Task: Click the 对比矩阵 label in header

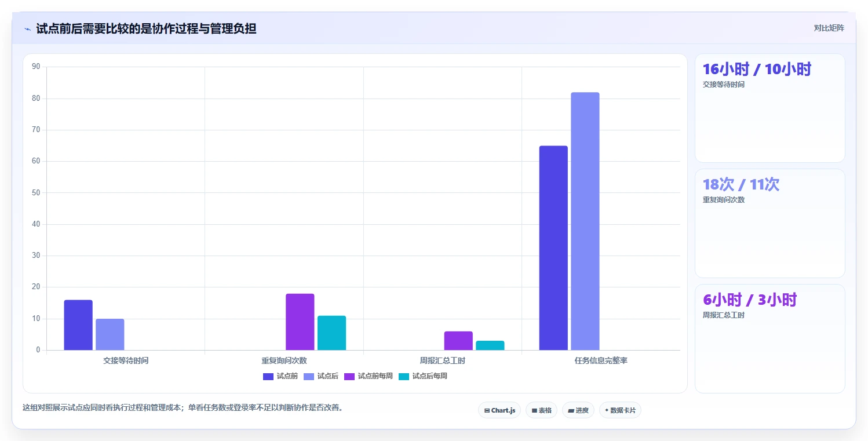Action: pyautogui.click(x=829, y=28)
